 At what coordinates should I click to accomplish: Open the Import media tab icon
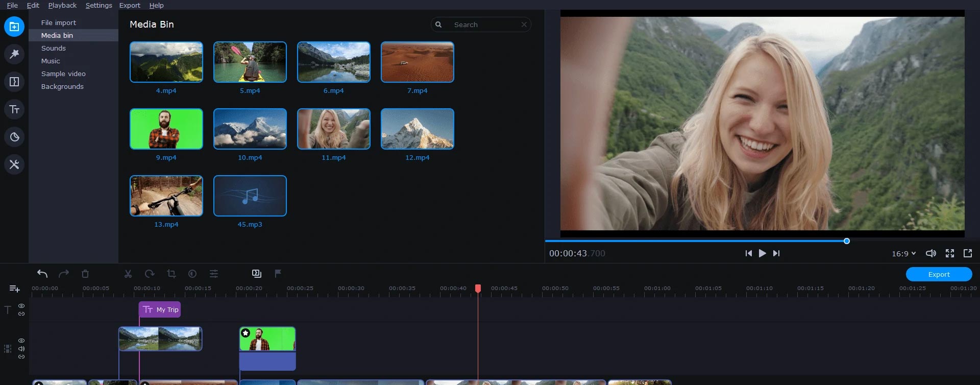[x=14, y=27]
